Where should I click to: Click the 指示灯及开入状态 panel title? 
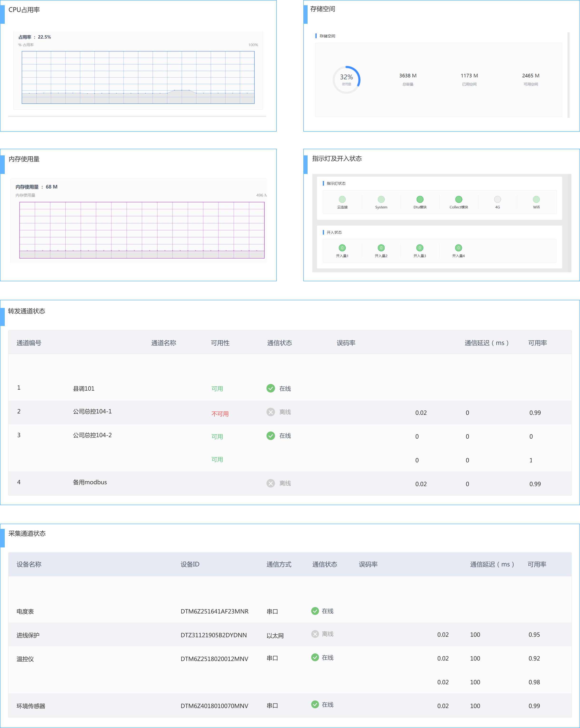click(337, 158)
